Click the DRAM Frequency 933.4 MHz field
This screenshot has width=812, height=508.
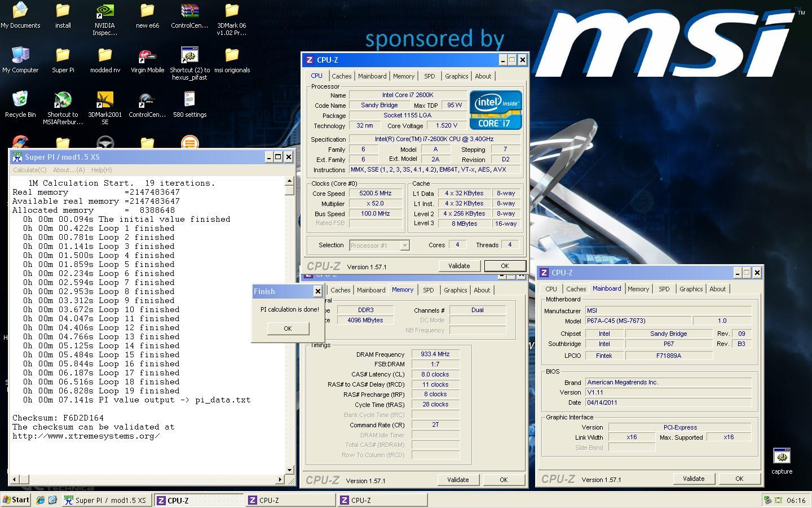pyautogui.click(x=435, y=354)
